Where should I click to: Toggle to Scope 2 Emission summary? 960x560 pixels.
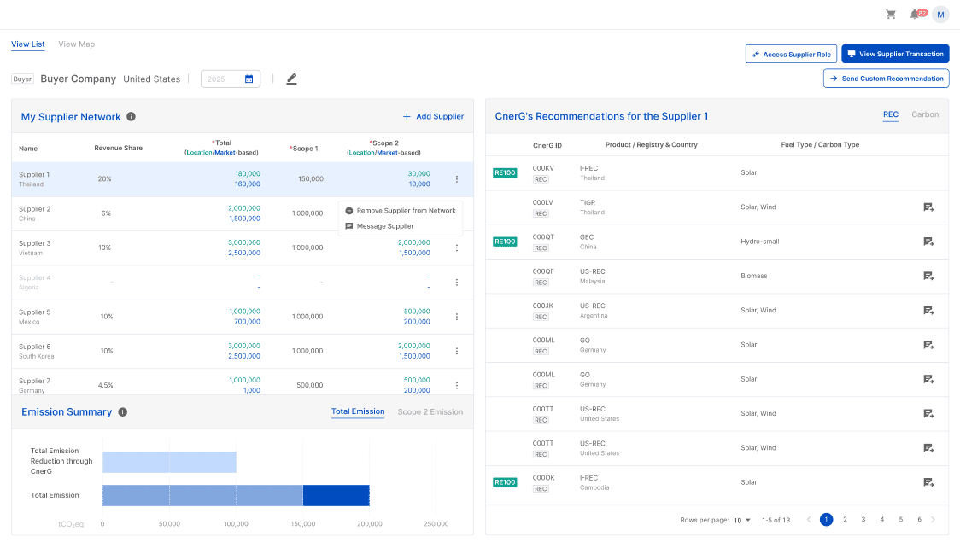pos(428,411)
